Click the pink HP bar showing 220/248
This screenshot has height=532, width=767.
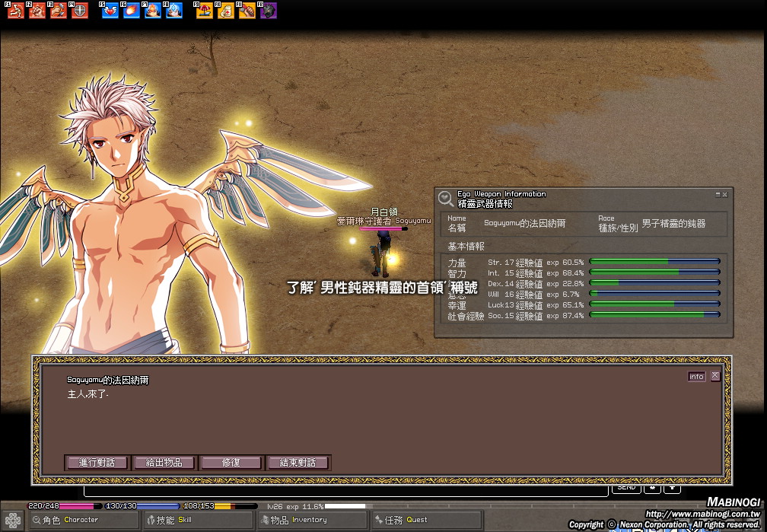coord(65,506)
